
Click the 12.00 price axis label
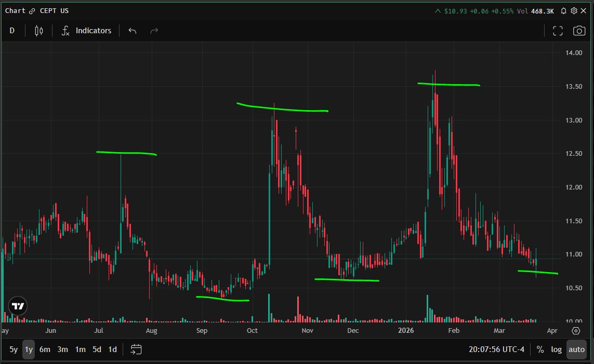point(574,187)
